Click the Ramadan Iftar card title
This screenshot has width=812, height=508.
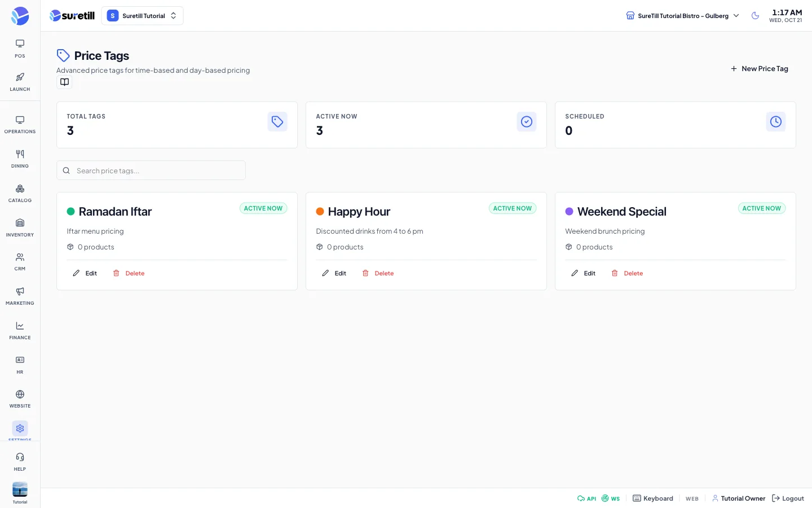(115, 212)
